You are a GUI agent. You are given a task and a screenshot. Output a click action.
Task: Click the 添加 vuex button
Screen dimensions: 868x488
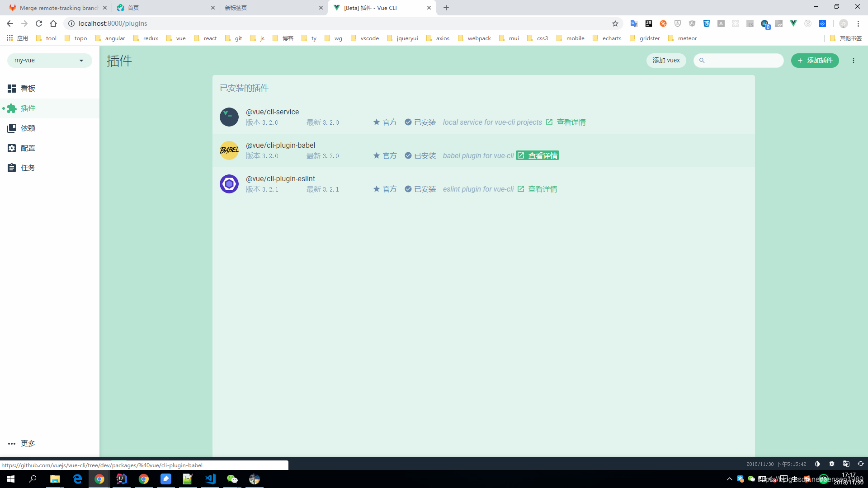tap(666, 61)
